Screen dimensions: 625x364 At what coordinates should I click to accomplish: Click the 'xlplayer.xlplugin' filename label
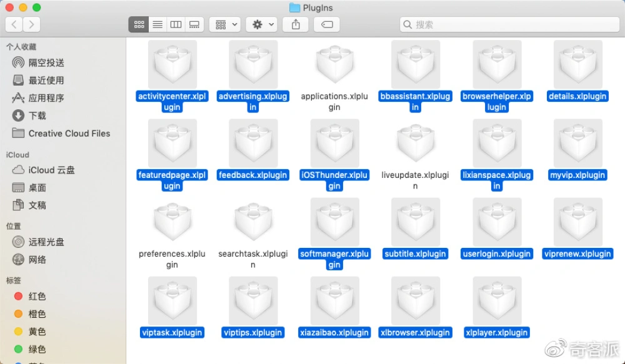[x=497, y=333]
